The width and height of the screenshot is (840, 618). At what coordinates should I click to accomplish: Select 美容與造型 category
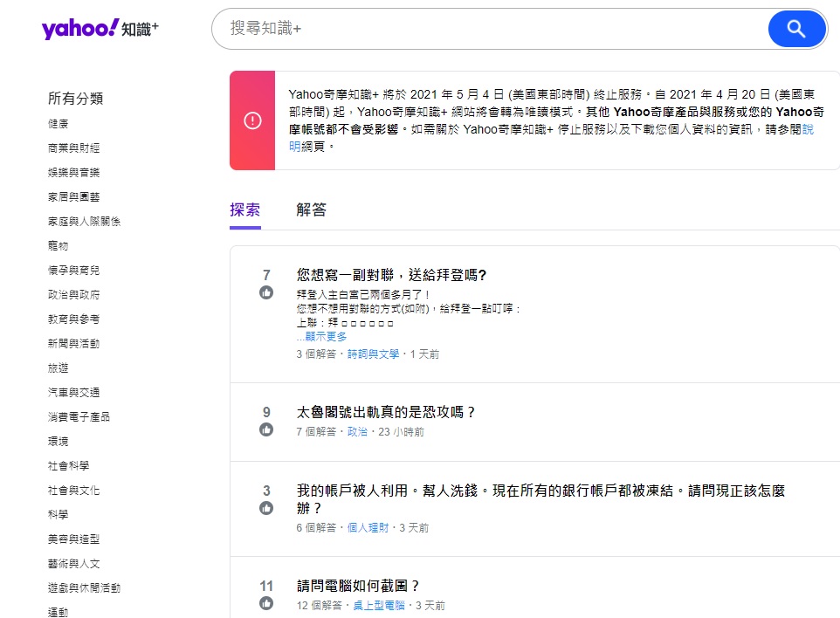click(73, 539)
